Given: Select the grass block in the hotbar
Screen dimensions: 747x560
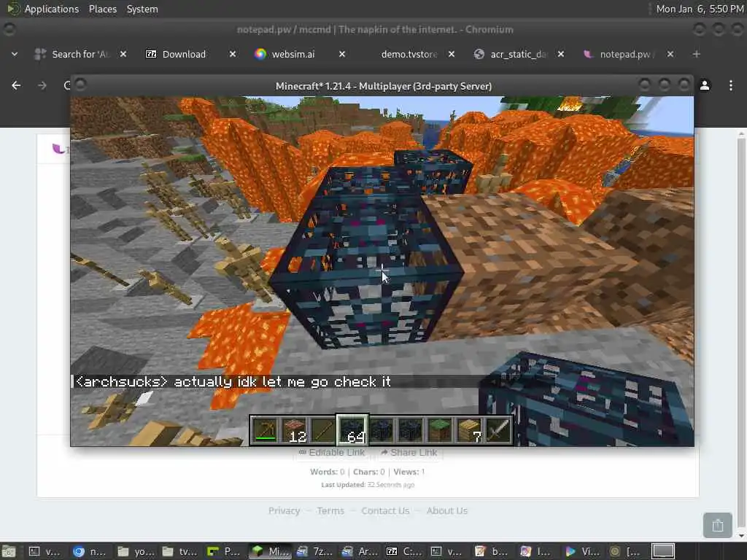Looking at the screenshot, I should tap(439, 430).
